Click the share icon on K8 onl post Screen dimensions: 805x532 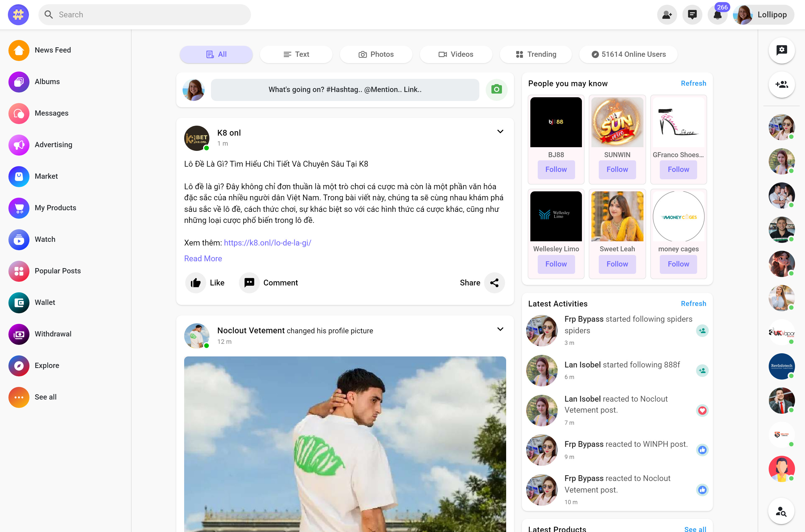point(494,283)
